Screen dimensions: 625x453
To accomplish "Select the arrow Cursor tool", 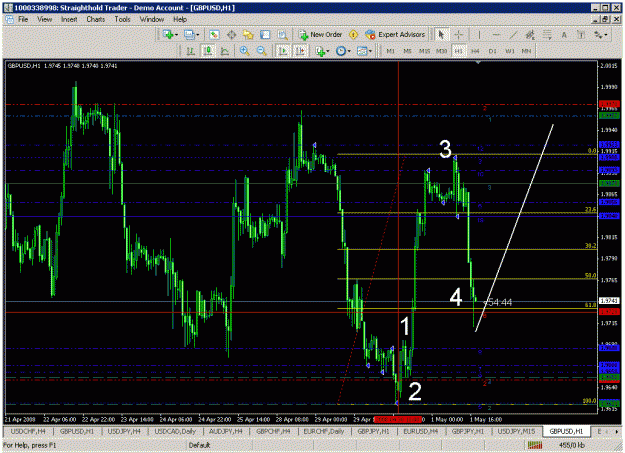I will pyautogui.click(x=441, y=35).
